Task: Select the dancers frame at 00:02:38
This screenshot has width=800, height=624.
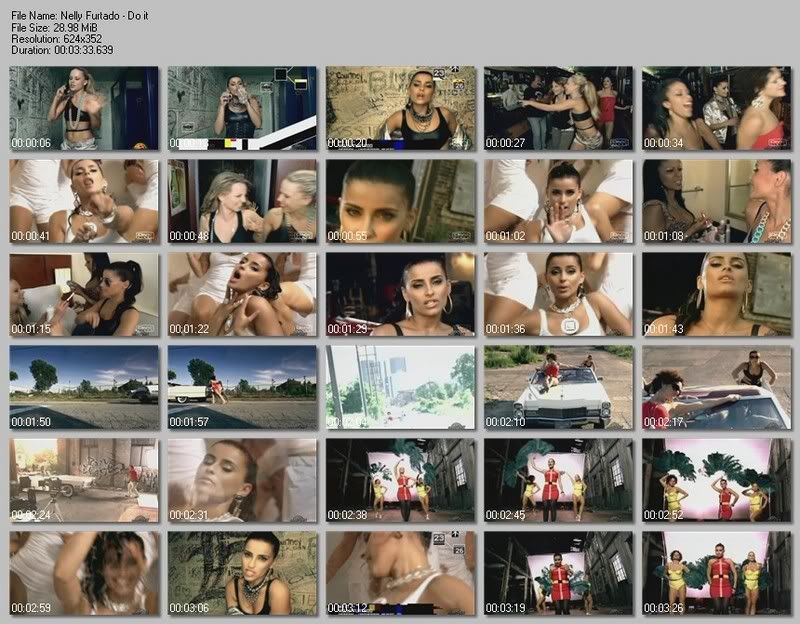Action: pos(401,481)
